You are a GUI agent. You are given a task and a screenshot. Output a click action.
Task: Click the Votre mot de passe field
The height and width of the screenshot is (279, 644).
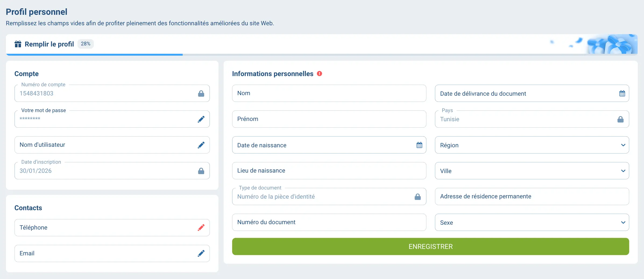click(112, 119)
